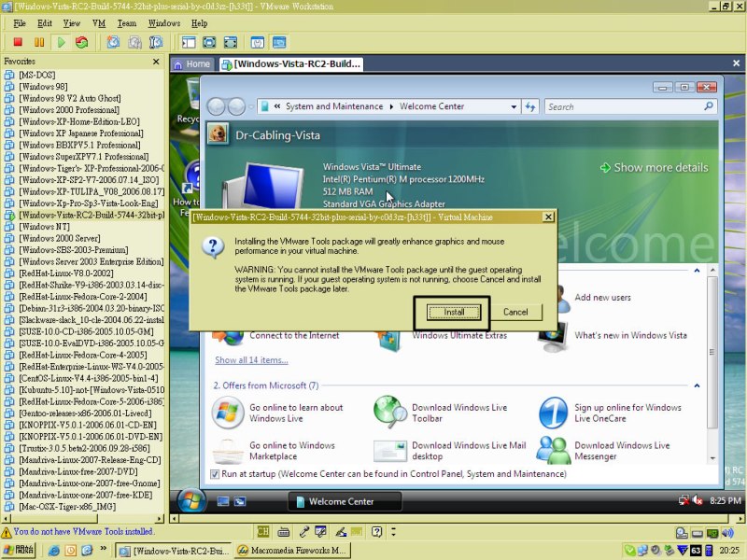The height and width of the screenshot is (560, 747).
Task: Close the Favorites panel
Action: [156, 62]
